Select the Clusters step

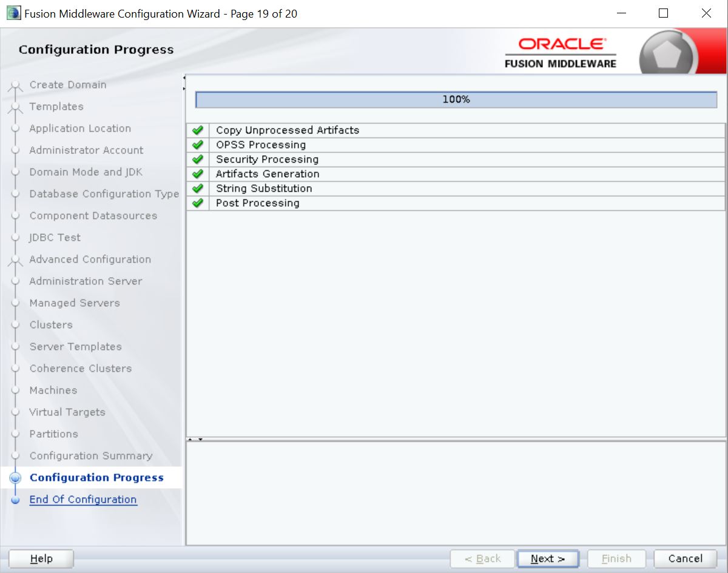point(51,325)
